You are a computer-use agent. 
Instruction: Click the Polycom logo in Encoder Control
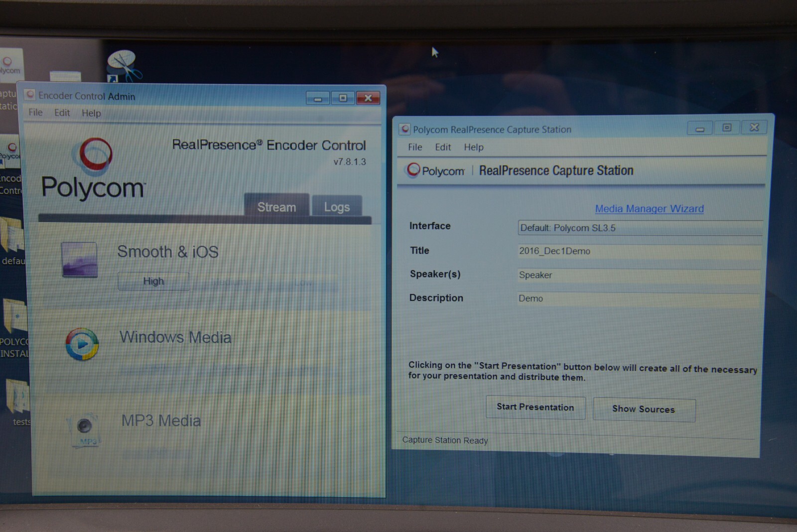pos(94,169)
